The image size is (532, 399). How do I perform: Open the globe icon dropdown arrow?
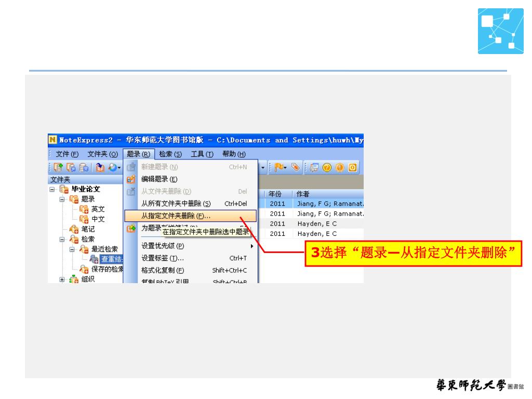click(119, 168)
